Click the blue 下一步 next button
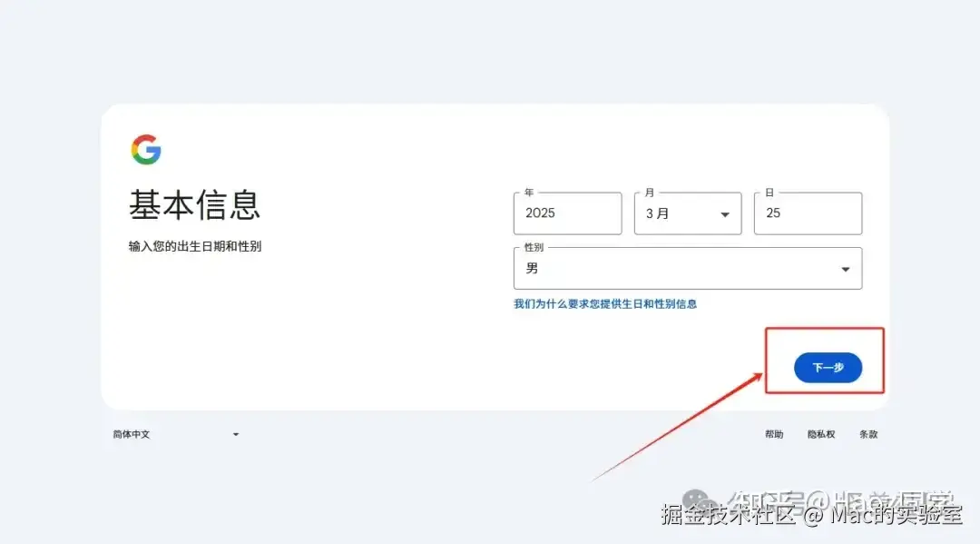The width and height of the screenshot is (980, 544). pyautogui.click(x=828, y=368)
